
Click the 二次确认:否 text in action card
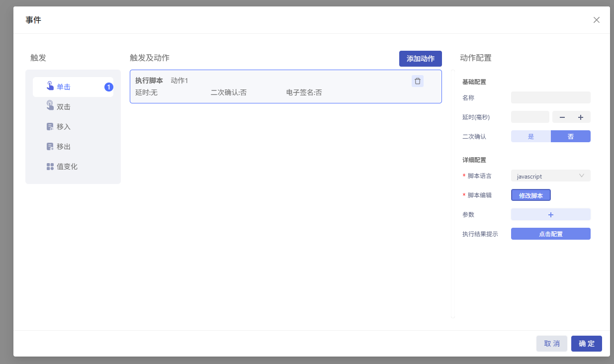tap(229, 92)
